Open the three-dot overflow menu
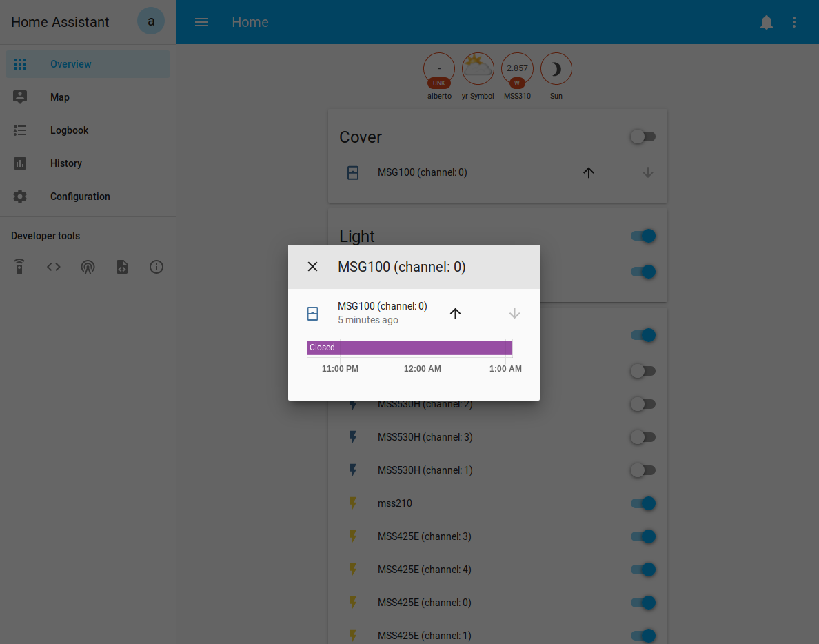 [x=794, y=22]
